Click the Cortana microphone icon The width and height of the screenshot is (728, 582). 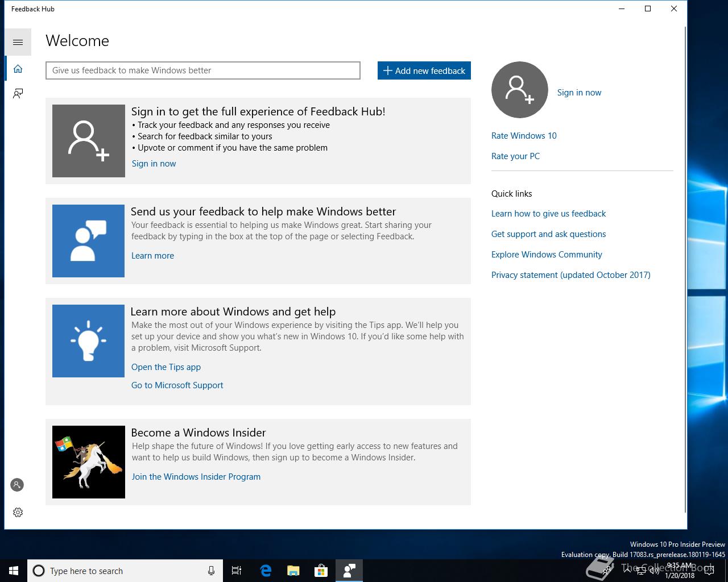click(211, 571)
